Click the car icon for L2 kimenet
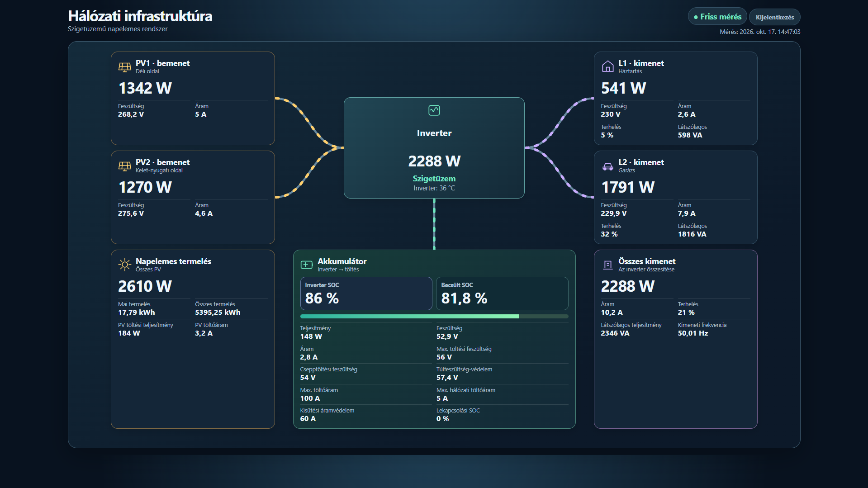868x488 pixels. click(608, 166)
